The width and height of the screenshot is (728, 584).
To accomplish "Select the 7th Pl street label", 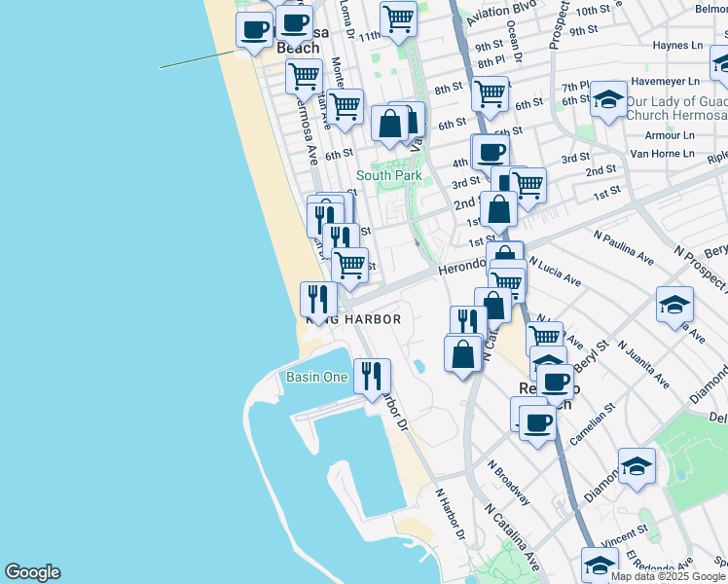I will pyautogui.click(x=576, y=86).
